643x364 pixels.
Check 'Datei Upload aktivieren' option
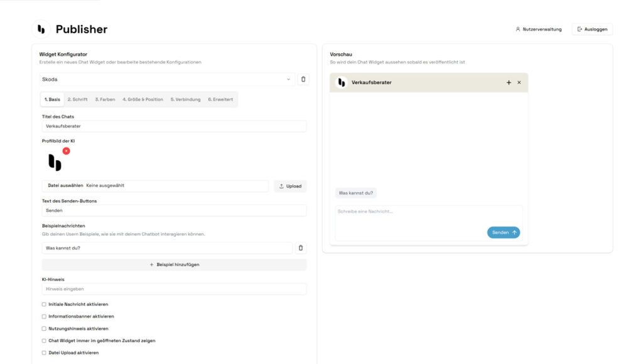[44, 353]
